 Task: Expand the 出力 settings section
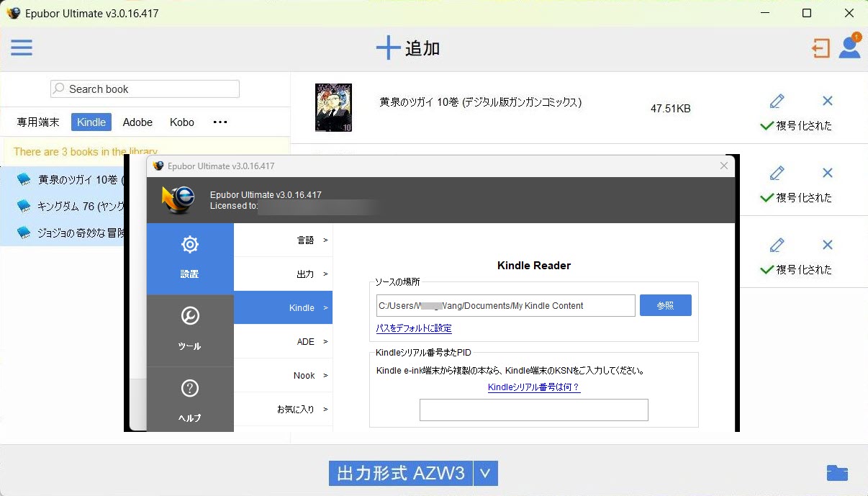point(283,274)
